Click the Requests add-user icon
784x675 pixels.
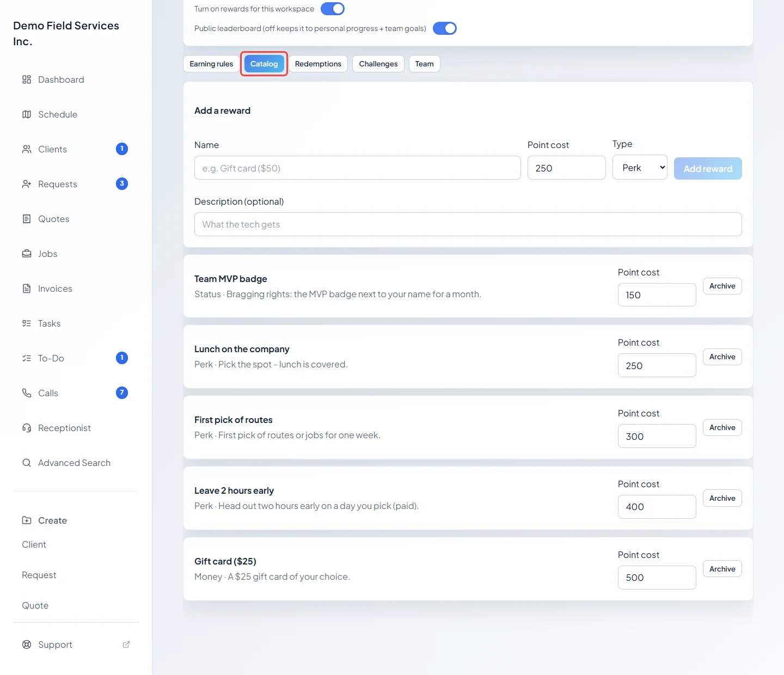27,184
